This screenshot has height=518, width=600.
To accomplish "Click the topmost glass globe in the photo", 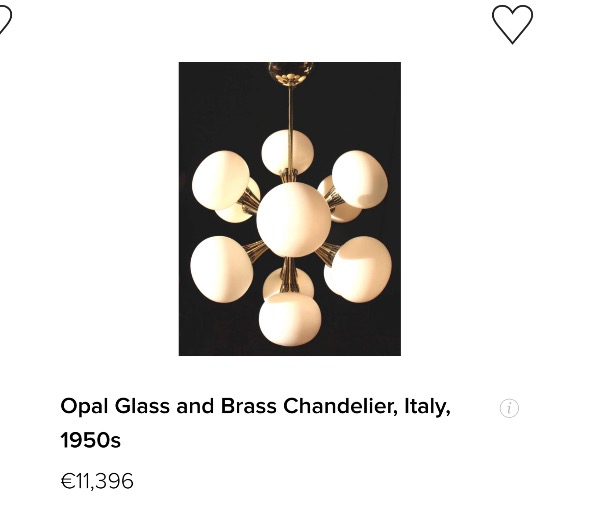I will tap(288, 151).
